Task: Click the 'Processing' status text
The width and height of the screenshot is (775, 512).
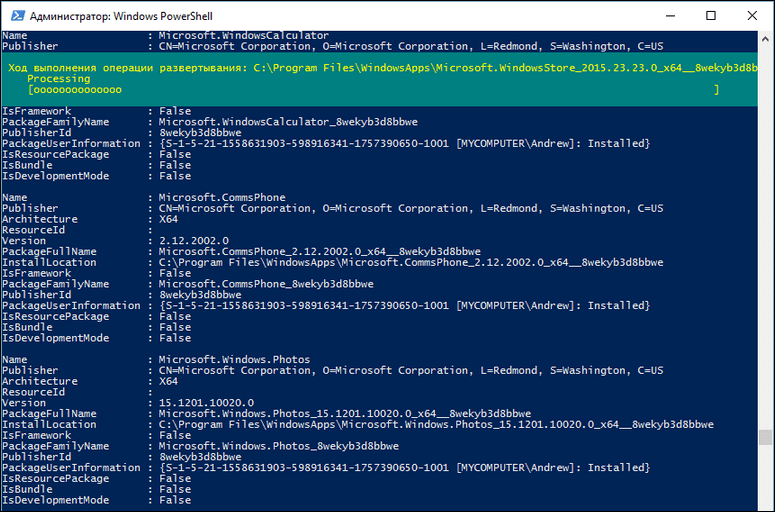Action: (x=59, y=79)
